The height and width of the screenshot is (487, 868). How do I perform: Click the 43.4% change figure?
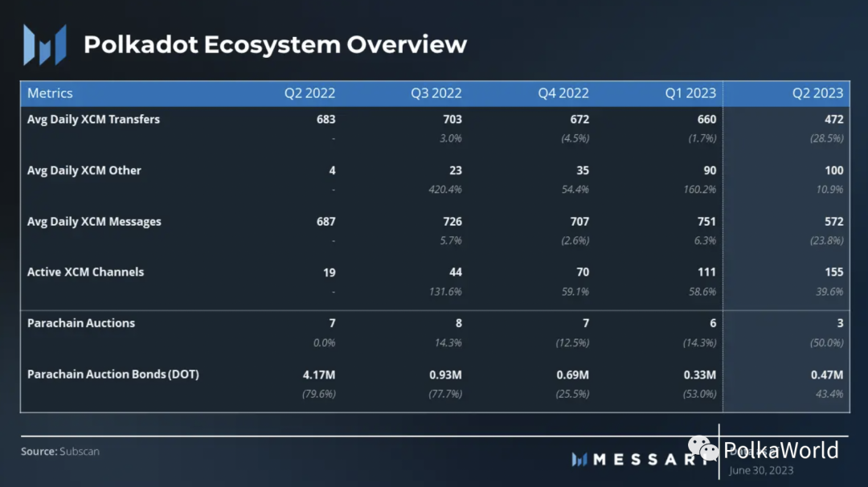pos(829,394)
